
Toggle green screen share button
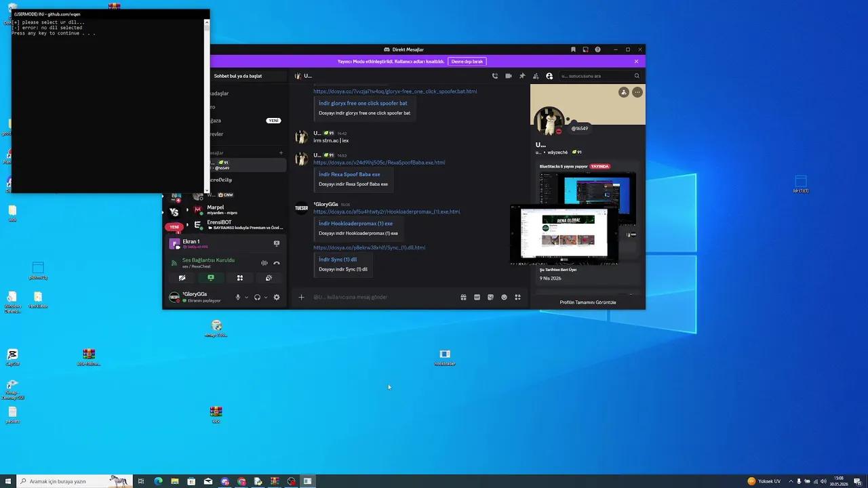point(211,278)
